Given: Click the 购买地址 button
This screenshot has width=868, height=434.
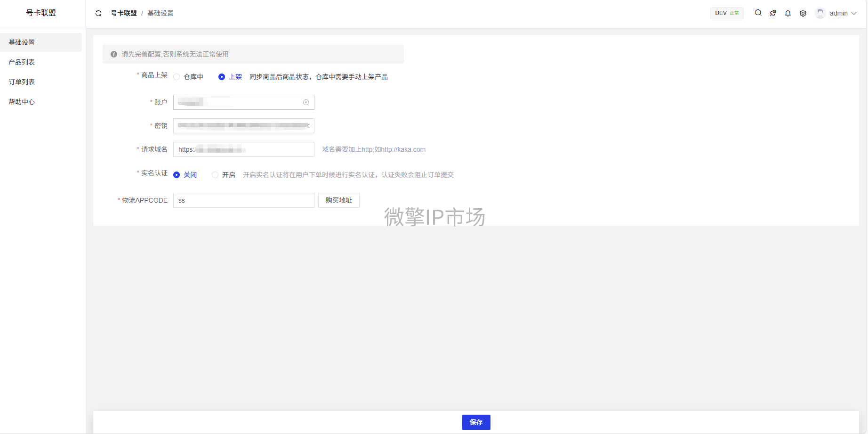Looking at the screenshot, I should click(x=338, y=200).
